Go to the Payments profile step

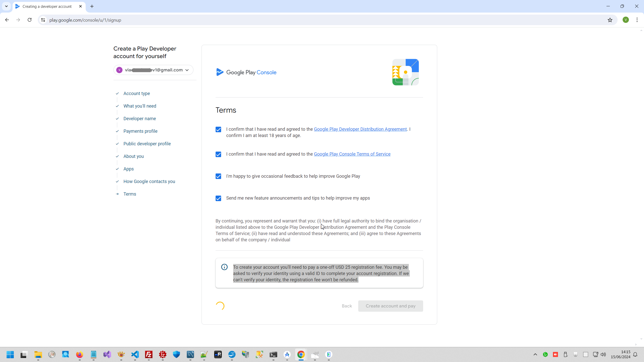[140, 131]
